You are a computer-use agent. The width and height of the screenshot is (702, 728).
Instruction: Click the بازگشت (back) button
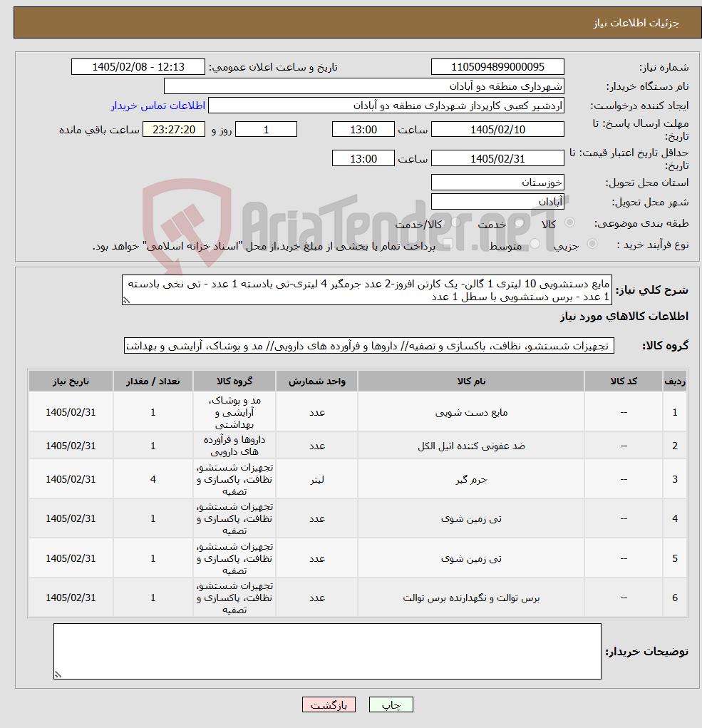point(329,704)
